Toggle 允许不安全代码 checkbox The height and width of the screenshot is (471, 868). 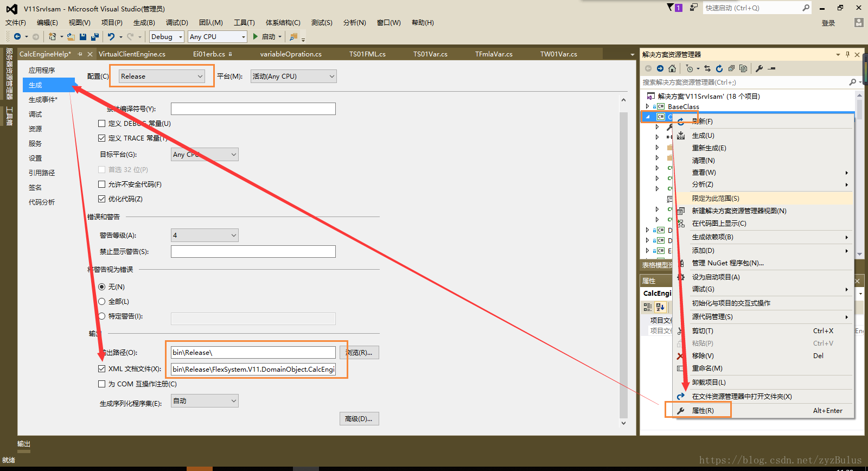point(101,184)
